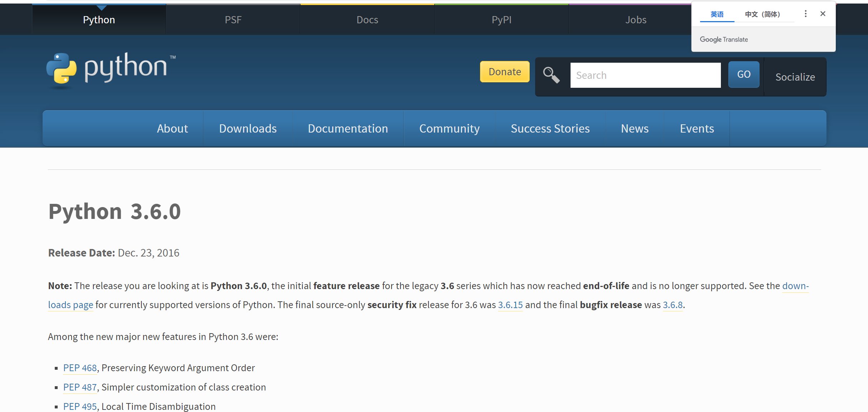Open the translate popup three-dot menu
Screen dimensions: 868x412
805,14
